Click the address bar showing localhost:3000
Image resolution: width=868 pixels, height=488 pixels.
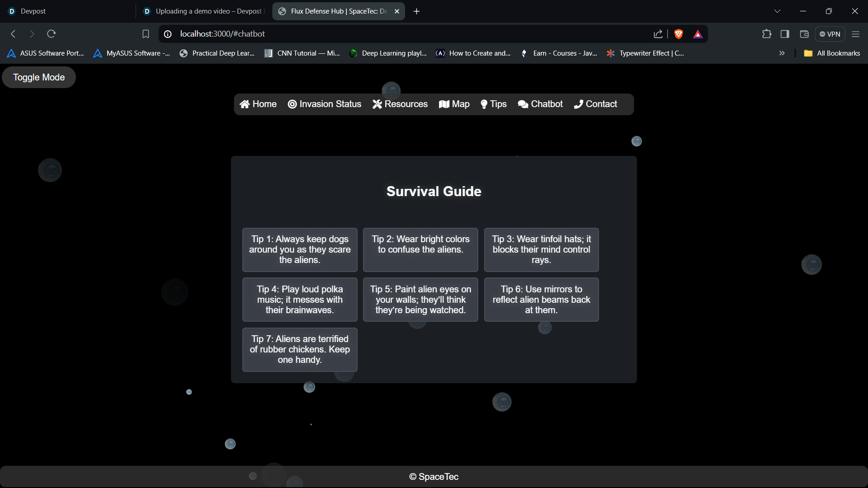(407, 34)
